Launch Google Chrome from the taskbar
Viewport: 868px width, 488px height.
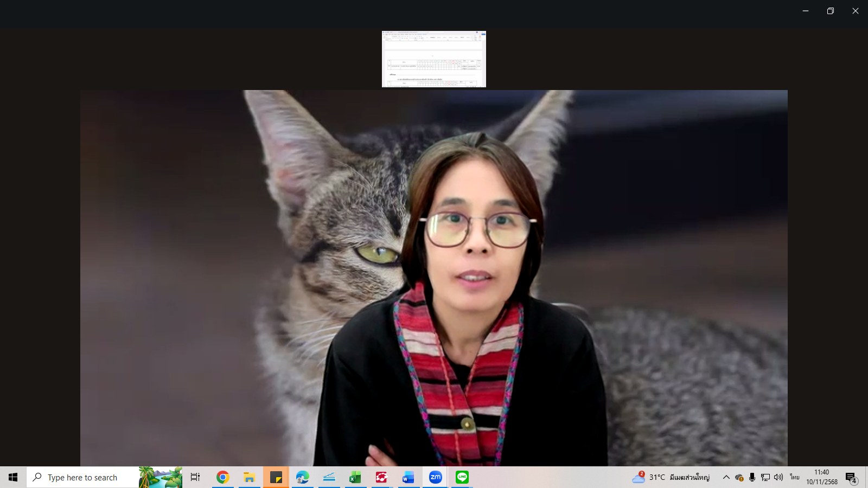[222, 477]
